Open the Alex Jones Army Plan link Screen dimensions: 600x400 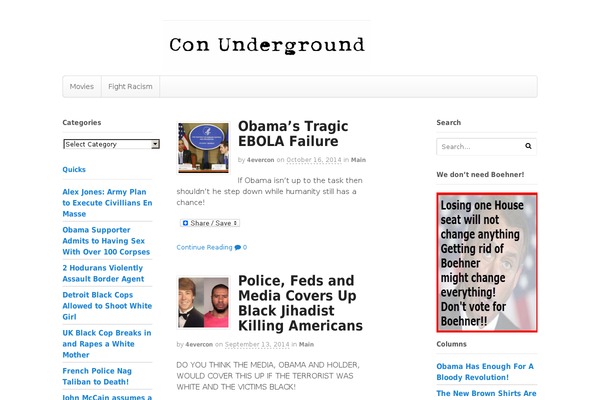point(107,202)
